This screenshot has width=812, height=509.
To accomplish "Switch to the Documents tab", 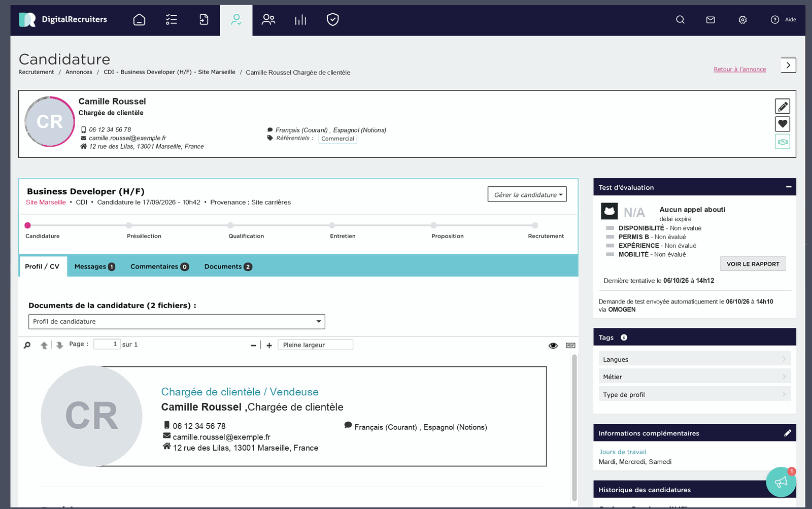I will (228, 266).
